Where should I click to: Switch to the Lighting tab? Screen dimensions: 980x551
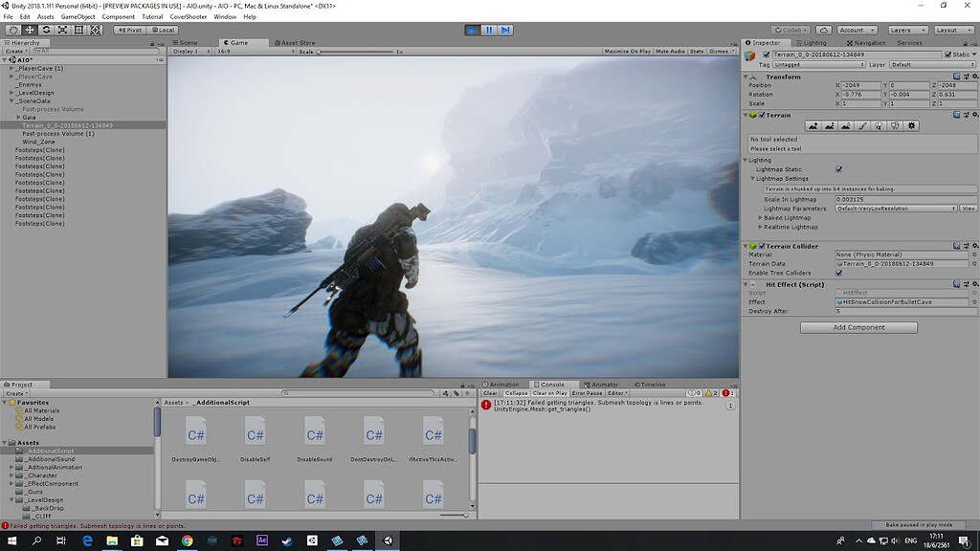[x=812, y=43]
